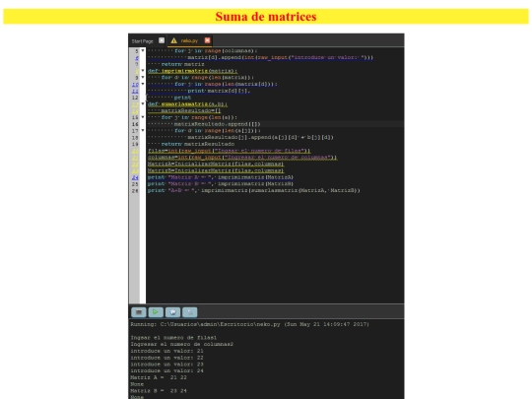Click the 'MatrizA=InicializarMatriz(filas,columnas)' line
The image size is (532, 399).
coord(216,164)
